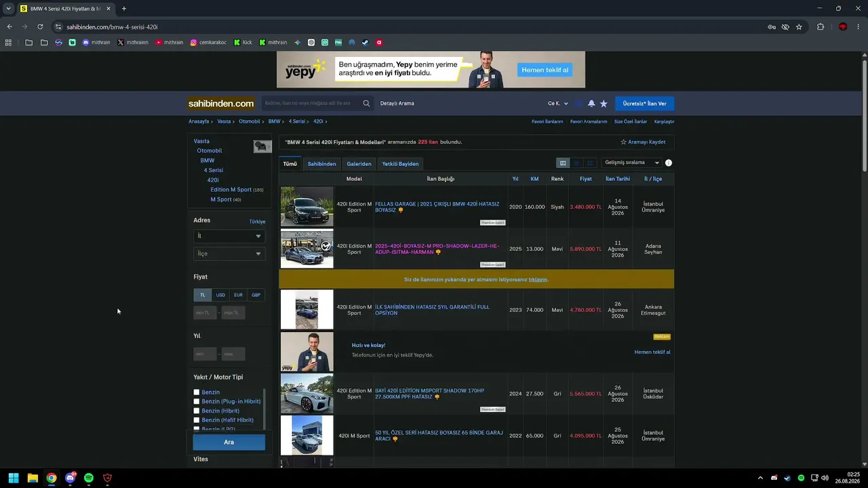This screenshot has width=868, height=488.
Task: Open the favorites star icon in header
Action: [604, 104]
